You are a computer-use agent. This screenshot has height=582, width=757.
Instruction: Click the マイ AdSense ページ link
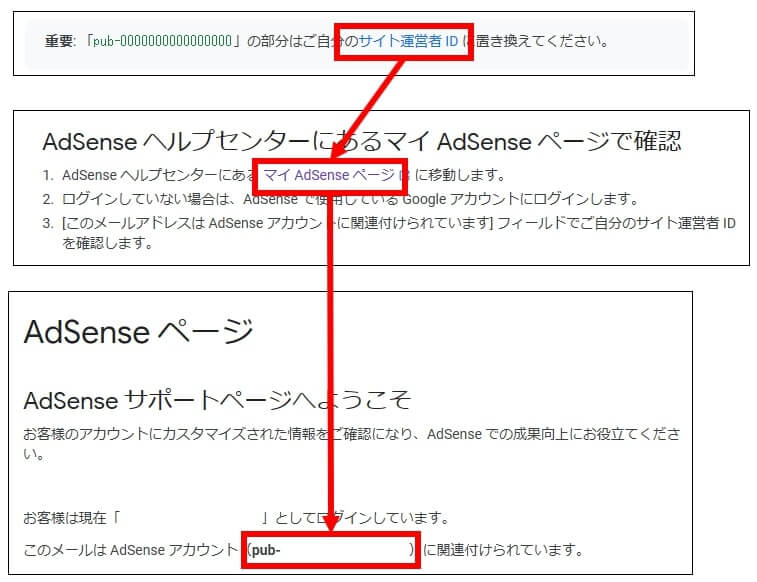pos(329,175)
